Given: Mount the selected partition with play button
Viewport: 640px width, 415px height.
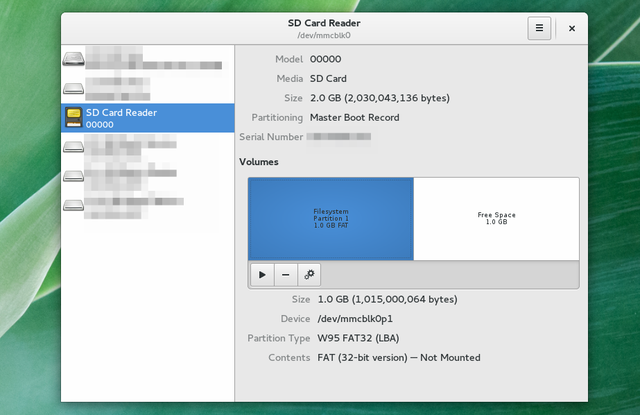Looking at the screenshot, I should [x=262, y=275].
